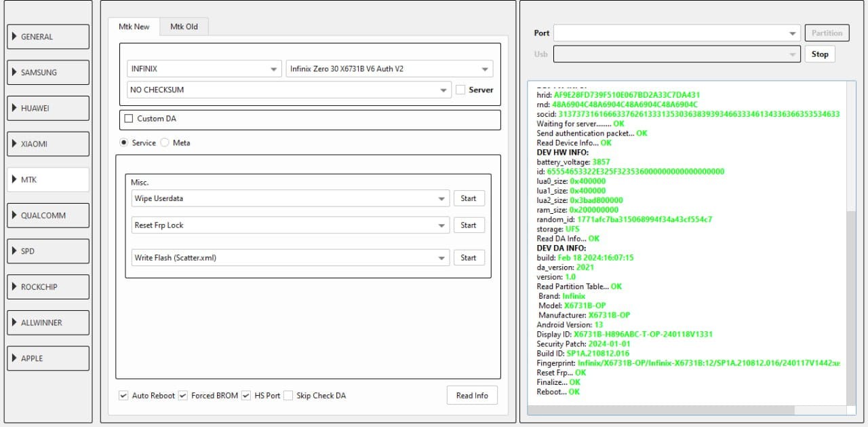Screen dimensions: 868x427
Task: Open the Write Flash (Scatter.xml) dropdown
Action: (x=290, y=258)
